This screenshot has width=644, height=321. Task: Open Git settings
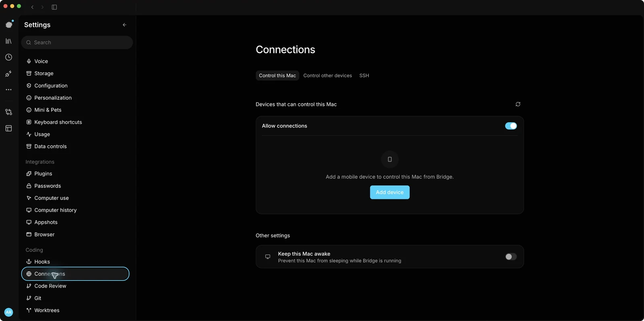(x=75, y=298)
